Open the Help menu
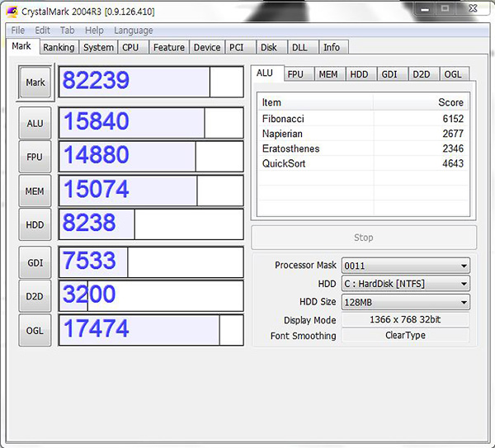This screenshot has width=495, height=448. [x=94, y=31]
